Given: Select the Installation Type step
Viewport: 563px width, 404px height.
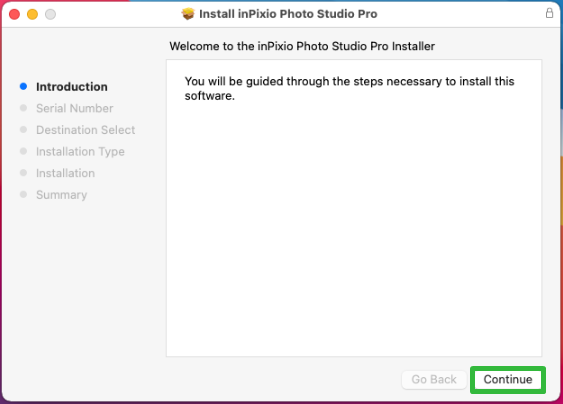Looking at the screenshot, I should coord(80,152).
